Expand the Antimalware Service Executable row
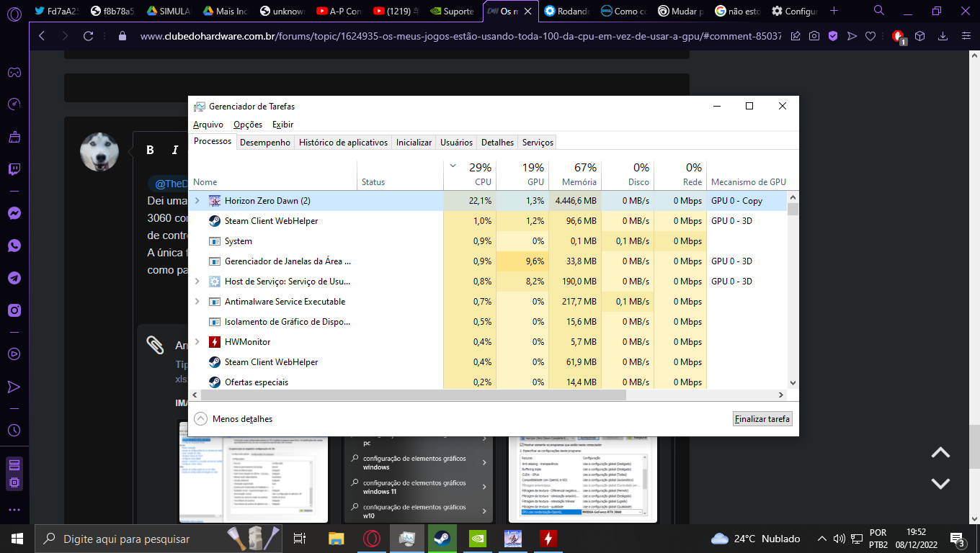Viewport: 980px width, 553px height. (x=197, y=302)
